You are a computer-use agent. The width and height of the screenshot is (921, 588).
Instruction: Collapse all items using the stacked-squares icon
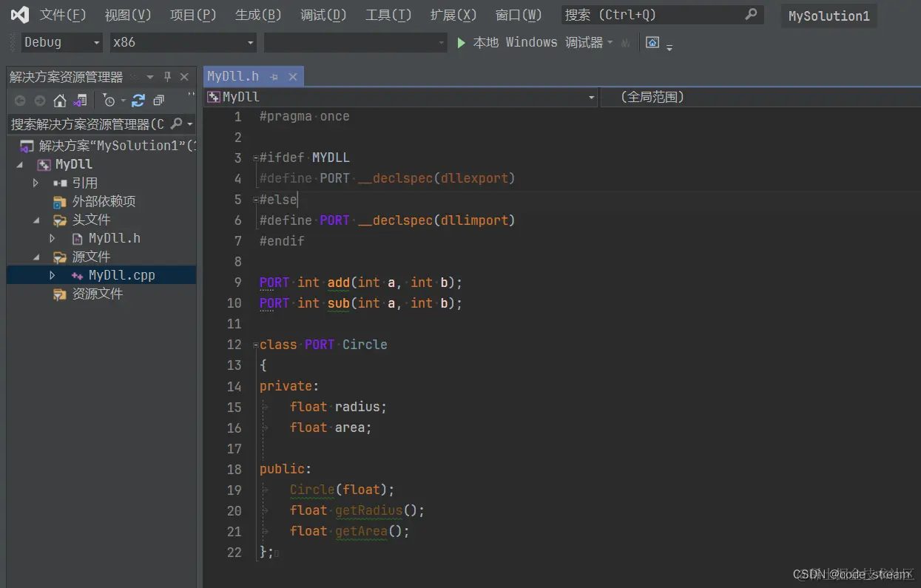[x=158, y=101]
